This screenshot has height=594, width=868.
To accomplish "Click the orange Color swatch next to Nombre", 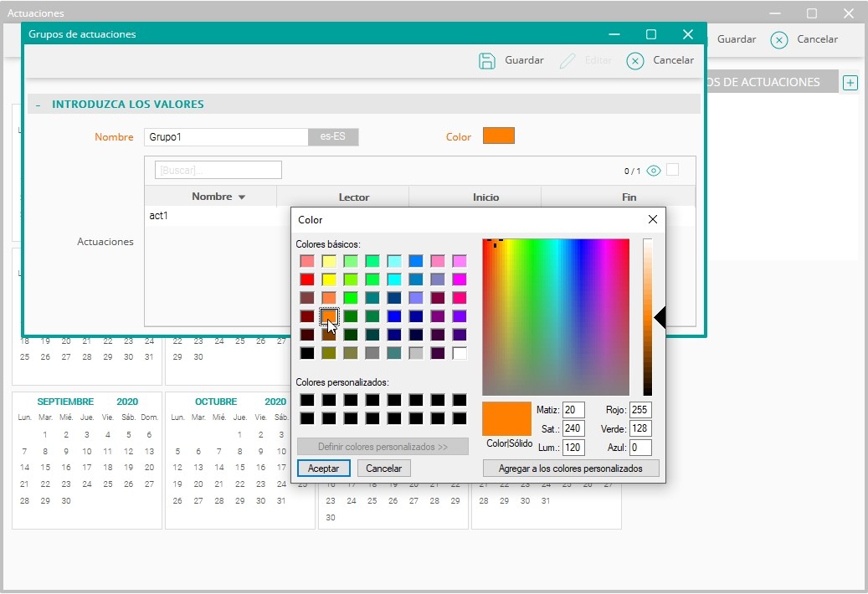I will coord(498,136).
